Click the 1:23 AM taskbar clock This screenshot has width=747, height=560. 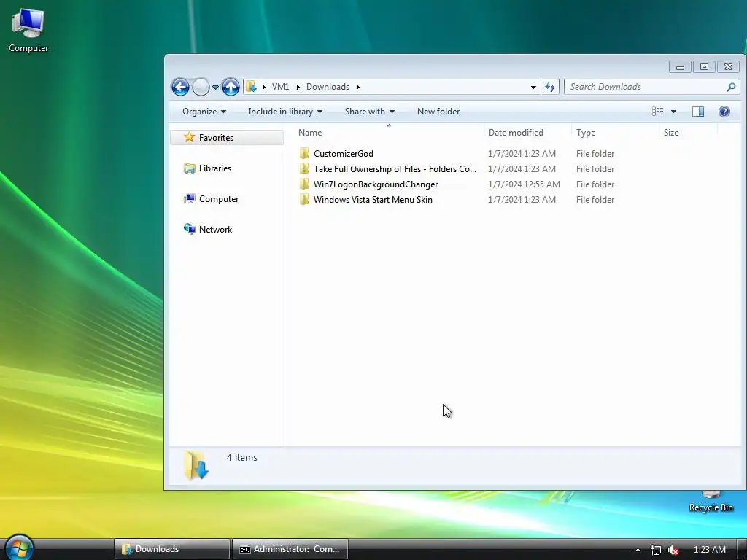pos(709,550)
